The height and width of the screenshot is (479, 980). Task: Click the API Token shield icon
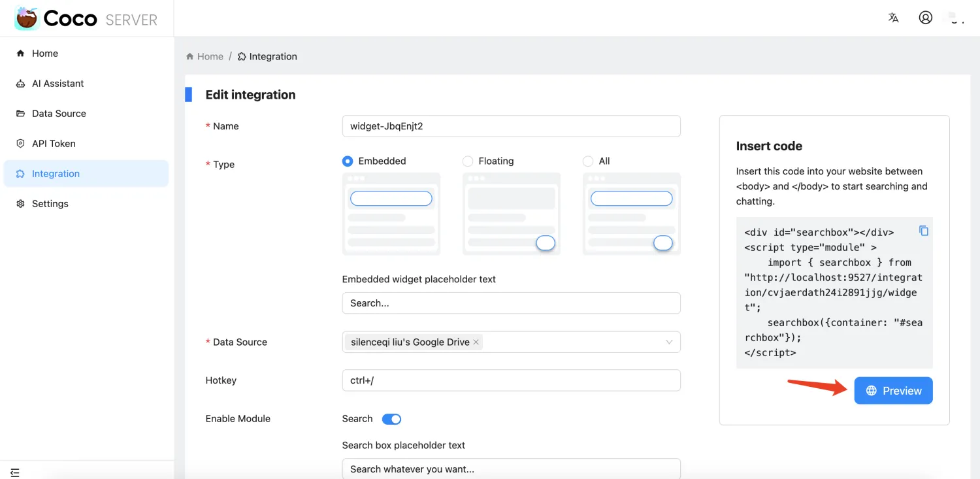click(20, 144)
